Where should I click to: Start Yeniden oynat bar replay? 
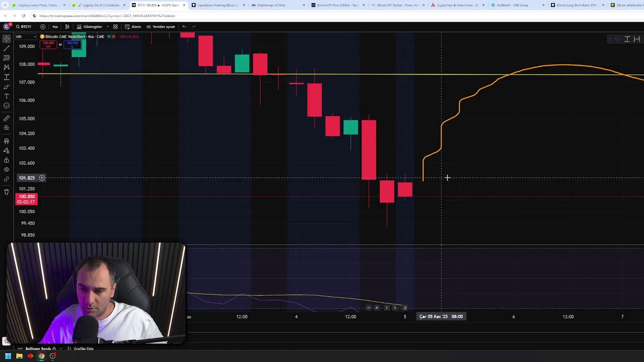click(160, 27)
